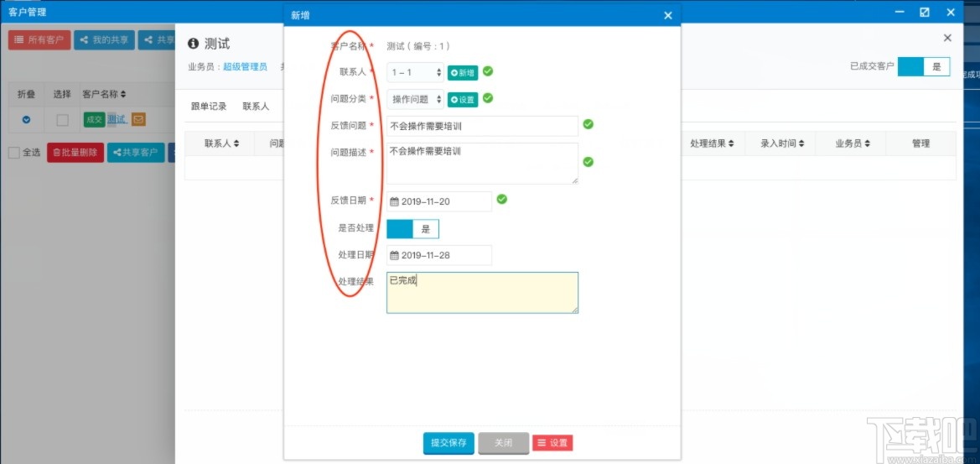Open the 联系人 dropdown showing 1 – 1
This screenshot has height=464, width=980.
point(415,72)
